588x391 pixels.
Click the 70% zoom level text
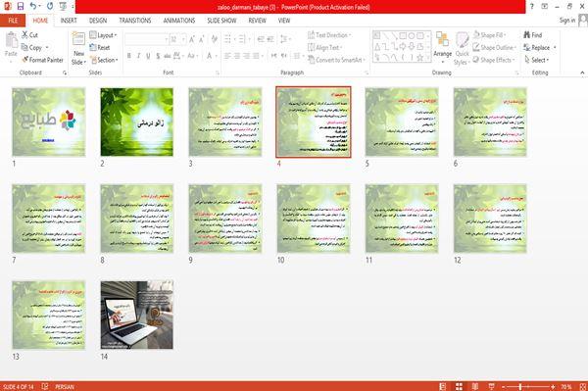(x=566, y=386)
